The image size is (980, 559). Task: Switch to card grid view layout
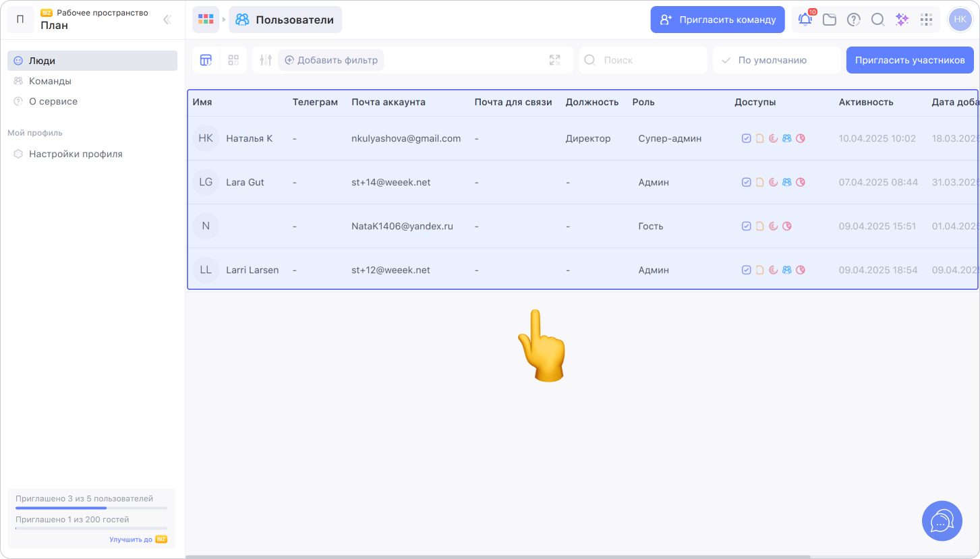click(x=233, y=60)
